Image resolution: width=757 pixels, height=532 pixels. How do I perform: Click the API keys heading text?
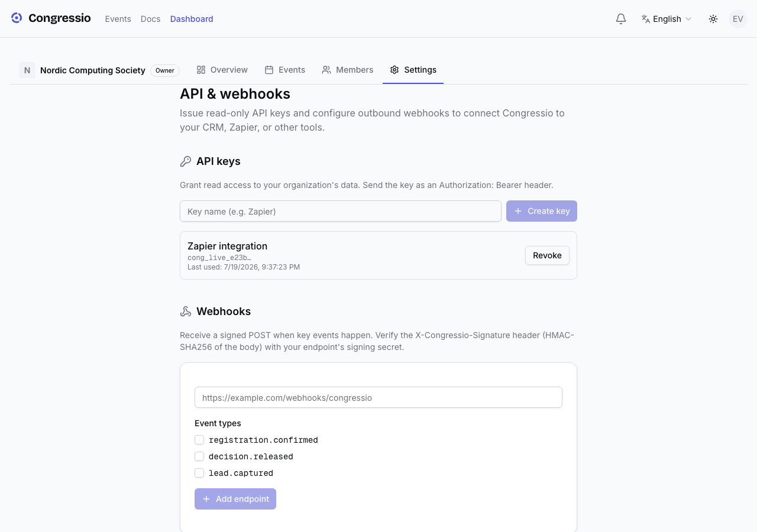click(x=219, y=161)
